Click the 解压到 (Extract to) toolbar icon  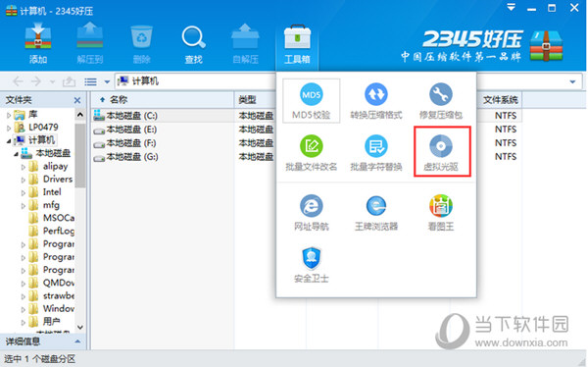point(89,43)
